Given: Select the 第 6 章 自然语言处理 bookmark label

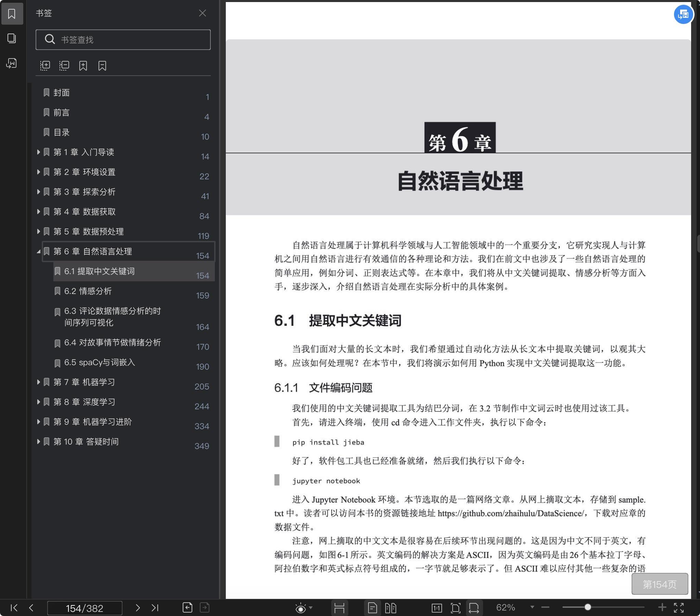Looking at the screenshot, I should coord(93,252).
